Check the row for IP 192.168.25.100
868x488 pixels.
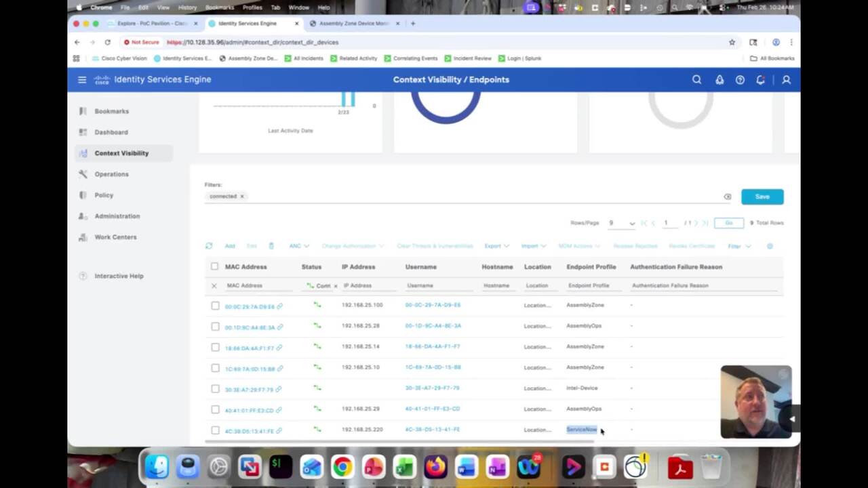[215, 306]
